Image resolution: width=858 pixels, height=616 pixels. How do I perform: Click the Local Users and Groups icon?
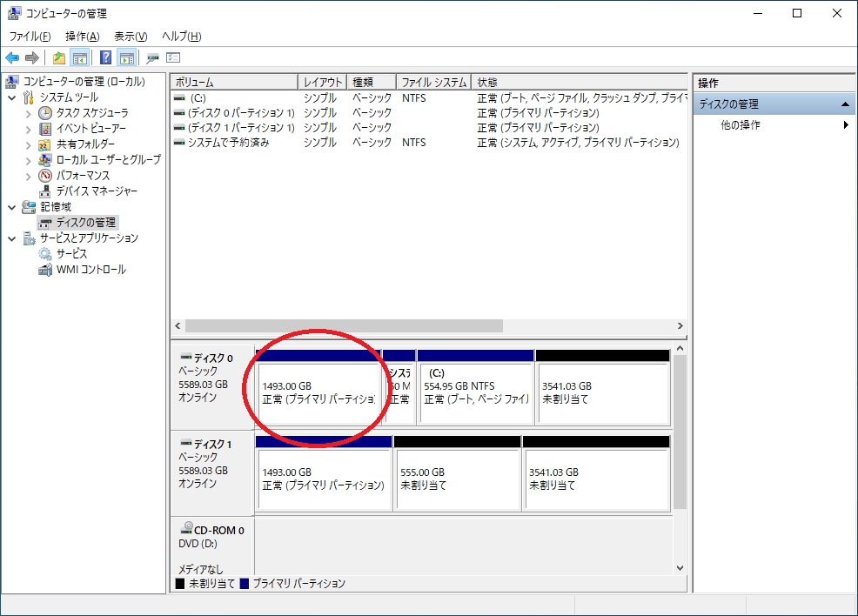click(45, 160)
